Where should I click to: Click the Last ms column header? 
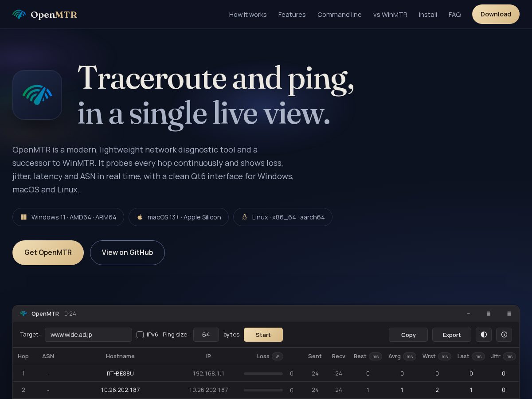click(471, 356)
